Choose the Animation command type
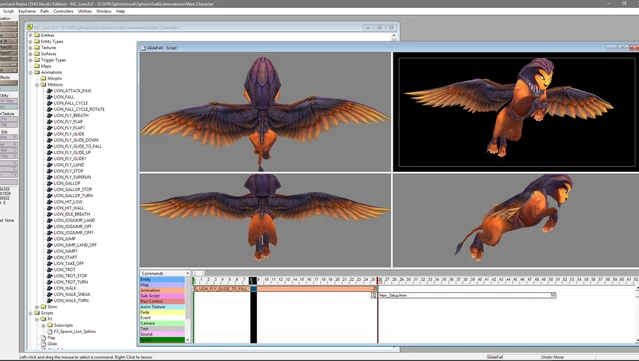Screen dimensions: 639x361 pos(162,291)
